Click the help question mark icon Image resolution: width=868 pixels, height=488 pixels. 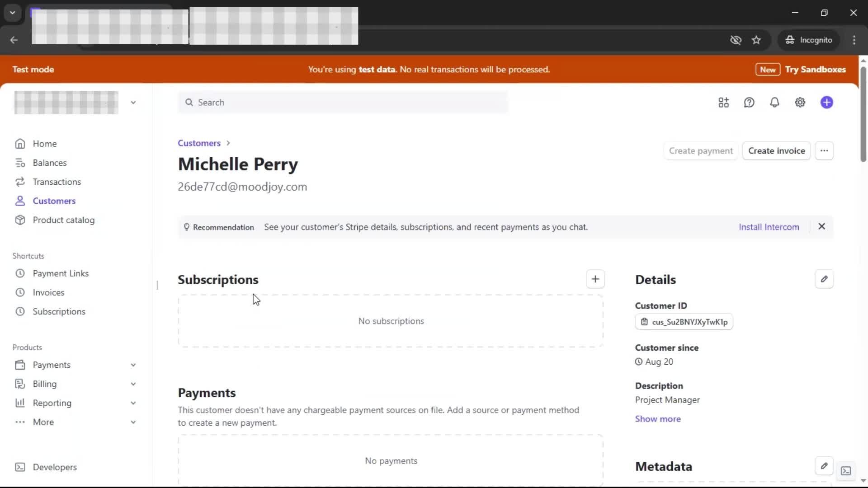pyautogui.click(x=749, y=103)
